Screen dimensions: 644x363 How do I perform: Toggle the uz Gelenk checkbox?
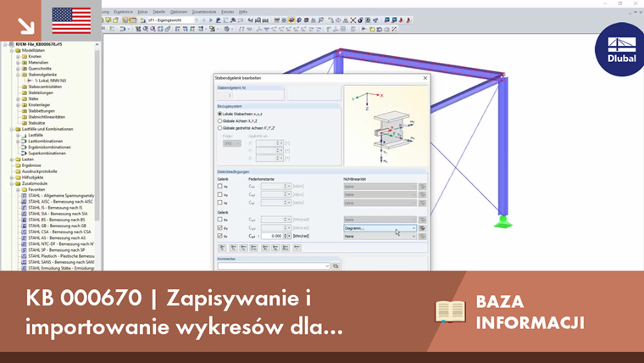[220, 203]
